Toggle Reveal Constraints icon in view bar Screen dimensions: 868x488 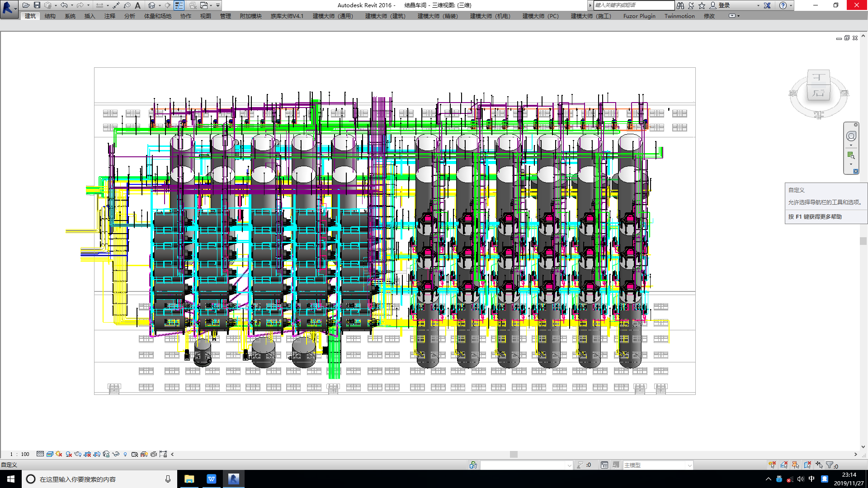[163, 454]
